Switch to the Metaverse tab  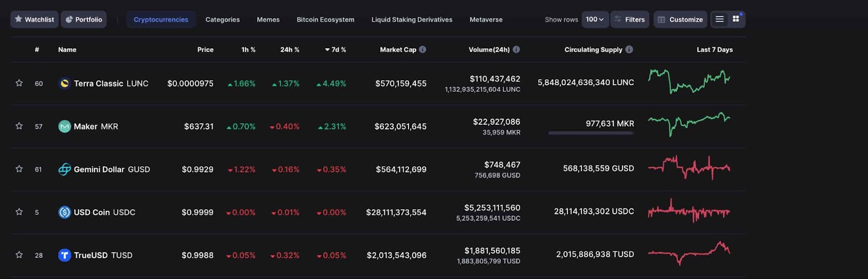(486, 19)
